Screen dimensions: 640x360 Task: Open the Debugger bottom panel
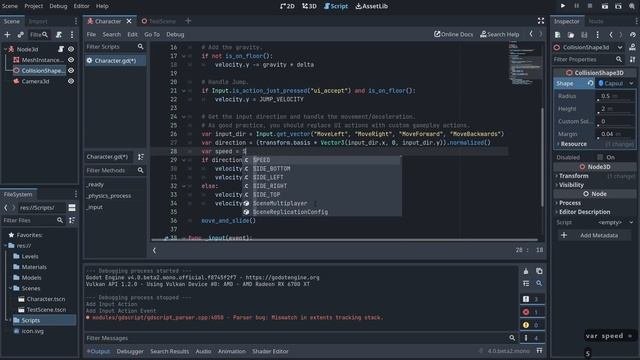pyautogui.click(x=130, y=351)
